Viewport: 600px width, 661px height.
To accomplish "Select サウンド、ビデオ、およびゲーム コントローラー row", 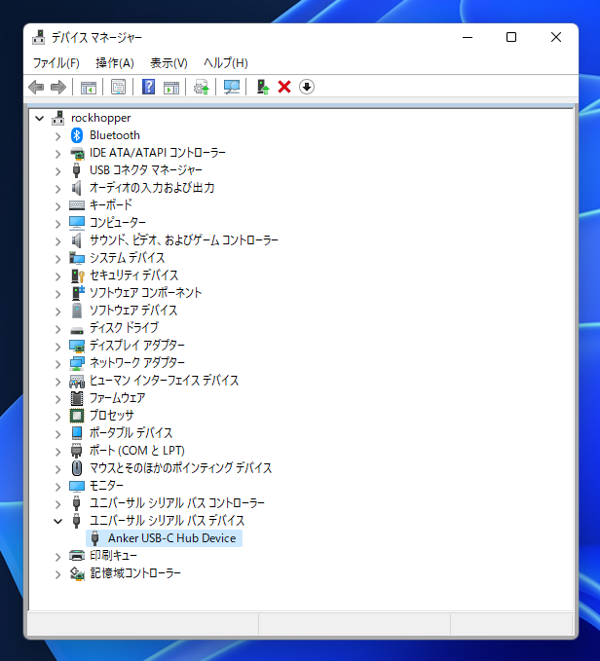I will click(x=184, y=240).
